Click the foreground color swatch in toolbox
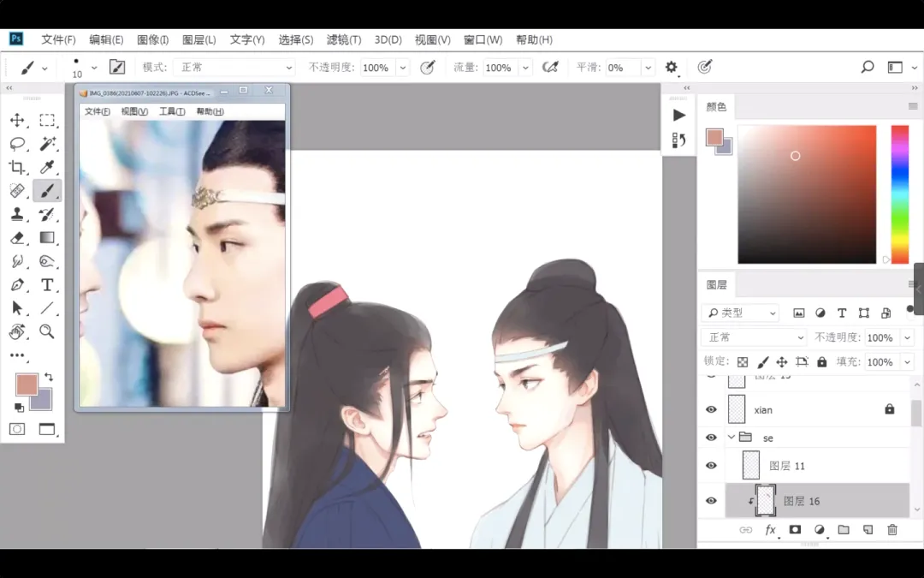 point(27,384)
